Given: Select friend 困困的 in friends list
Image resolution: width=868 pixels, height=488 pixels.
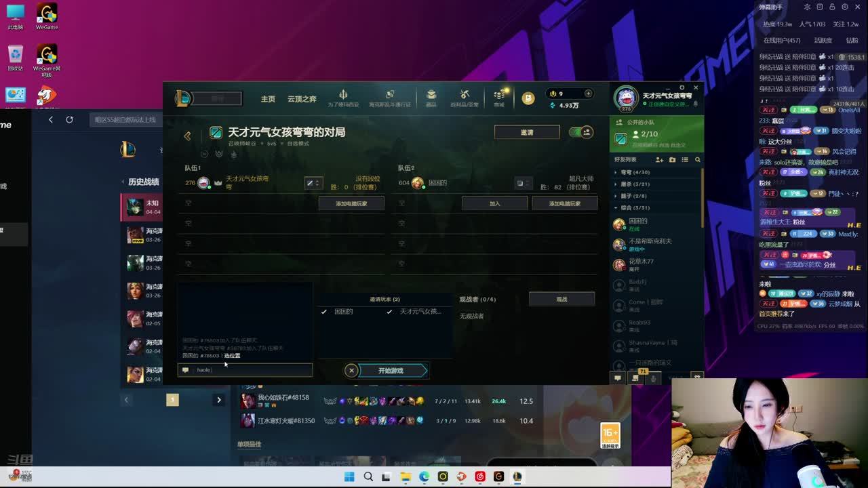Looking at the screenshot, I should [656, 224].
